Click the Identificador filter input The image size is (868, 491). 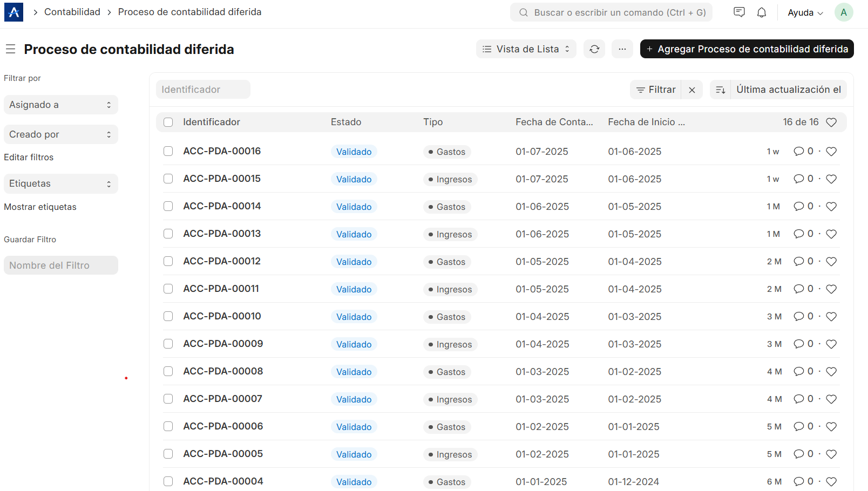203,90
